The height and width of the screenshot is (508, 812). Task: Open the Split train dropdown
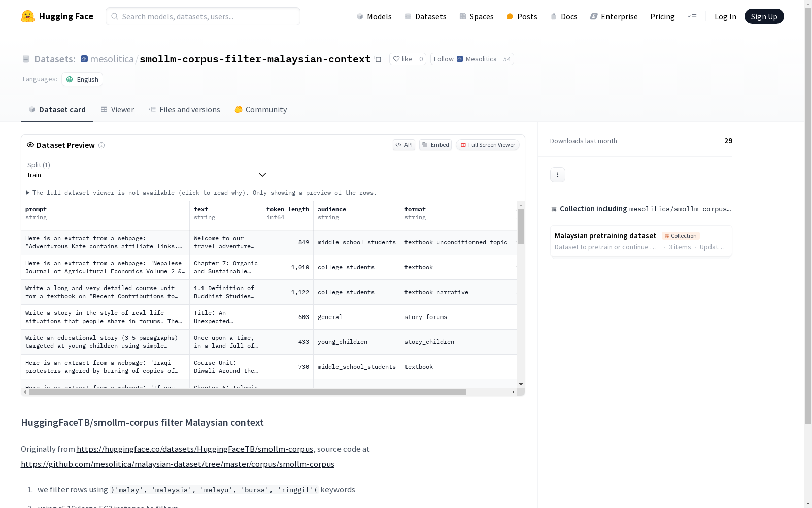147,170
